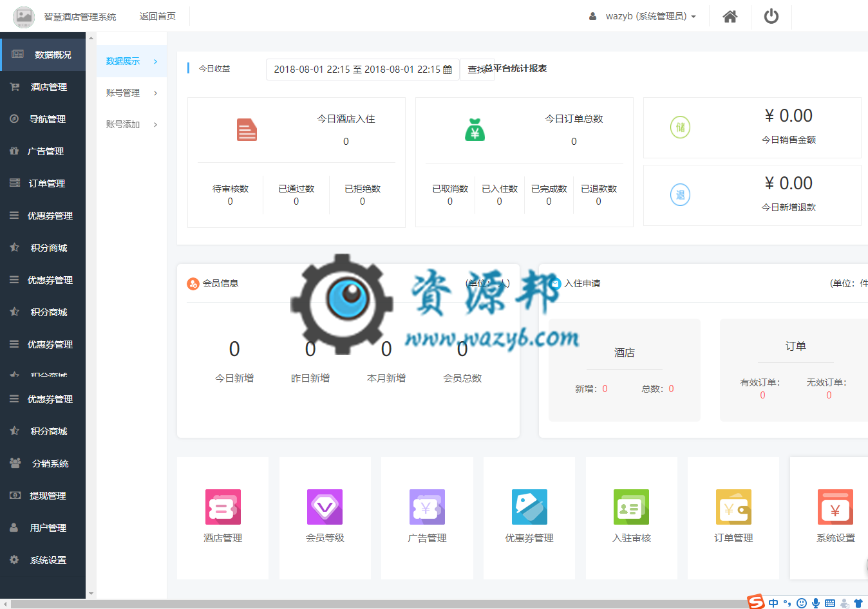
Task: Click the green 储 circle icon
Action: [x=680, y=127]
